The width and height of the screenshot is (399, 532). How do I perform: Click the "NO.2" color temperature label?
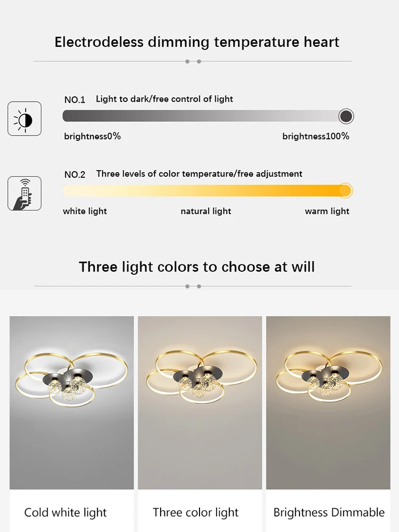74,174
